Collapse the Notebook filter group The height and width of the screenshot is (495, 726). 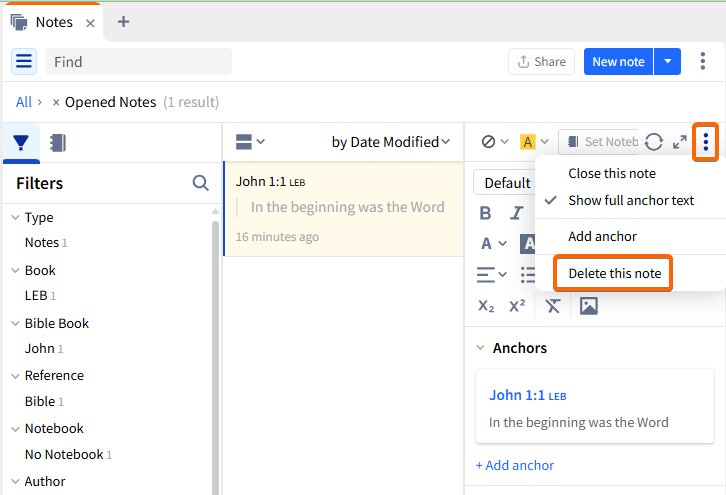(x=15, y=429)
